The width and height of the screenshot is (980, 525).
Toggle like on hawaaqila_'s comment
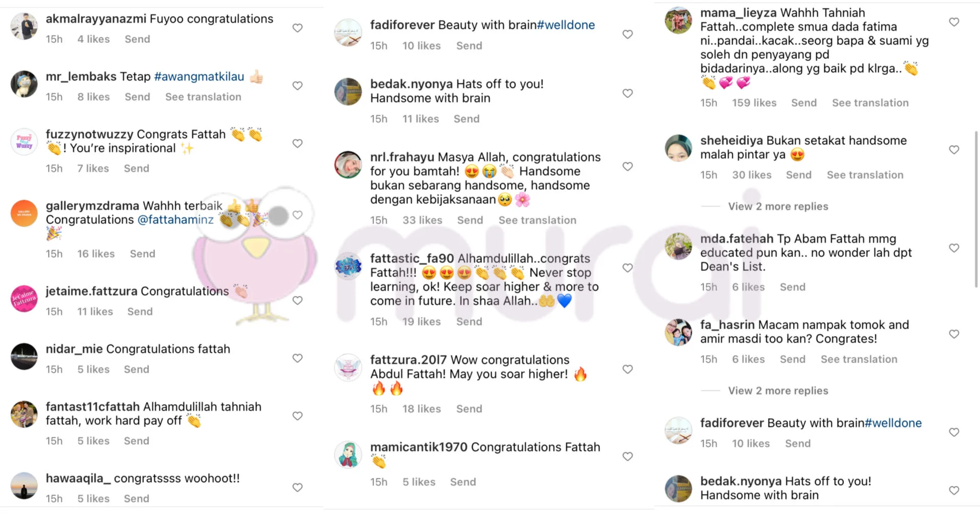tap(298, 487)
